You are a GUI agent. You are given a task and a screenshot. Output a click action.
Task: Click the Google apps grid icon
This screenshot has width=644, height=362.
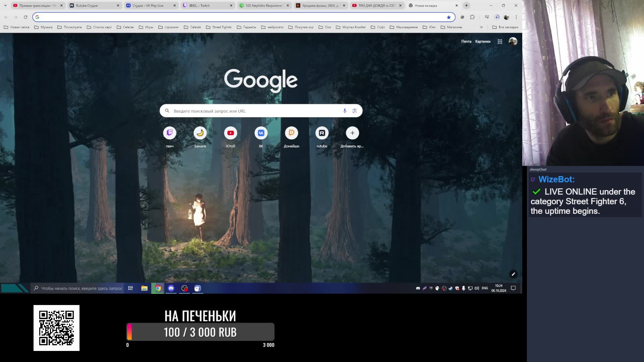point(500,42)
